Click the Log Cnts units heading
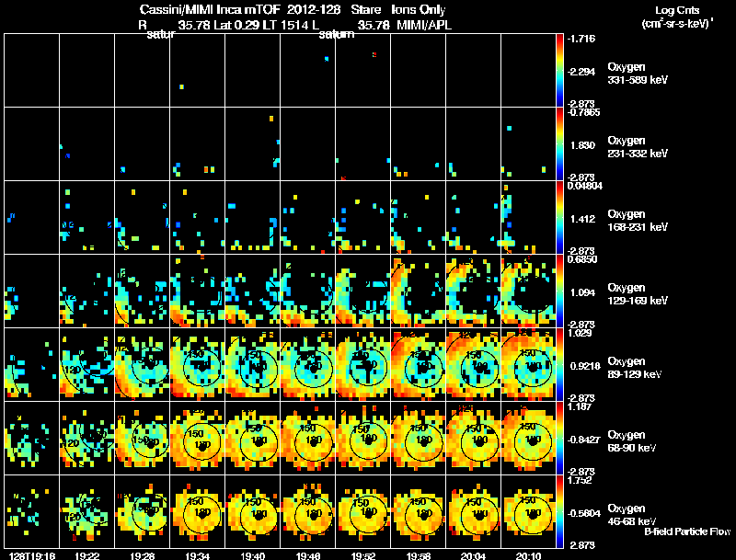Viewport: 736px width, 560px height. [677, 17]
